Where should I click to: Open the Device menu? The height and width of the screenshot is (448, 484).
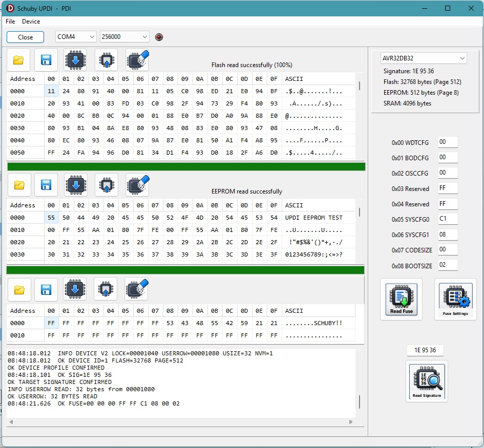click(31, 22)
